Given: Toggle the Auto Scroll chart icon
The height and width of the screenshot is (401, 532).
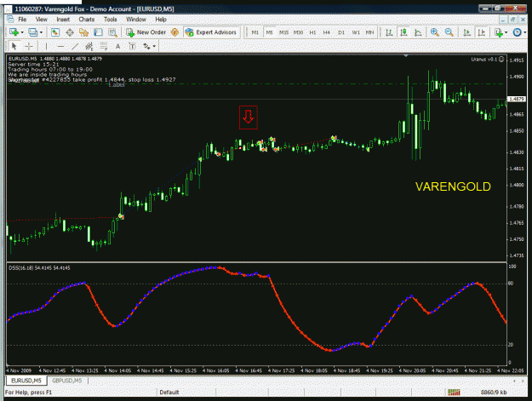Looking at the screenshot, I should [x=466, y=32].
